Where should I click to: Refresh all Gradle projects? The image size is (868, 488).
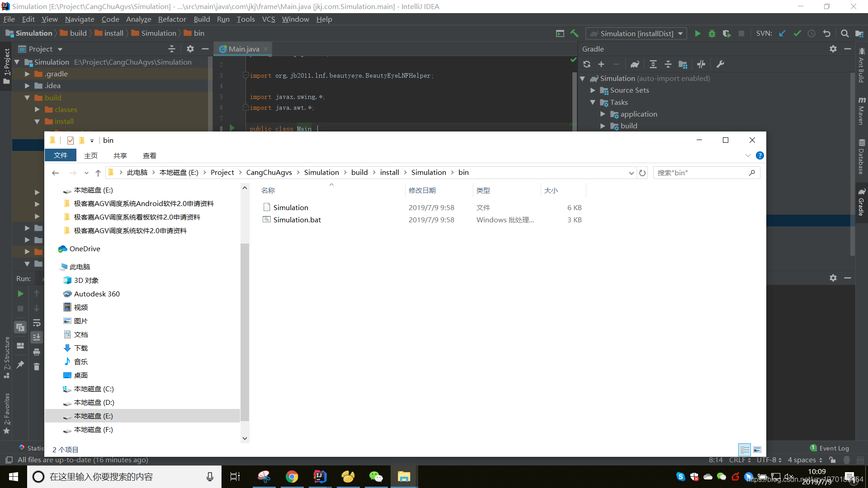(587, 64)
